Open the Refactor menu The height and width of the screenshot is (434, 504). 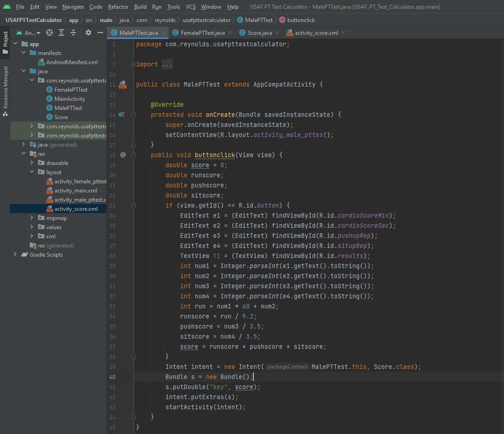tap(118, 7)
